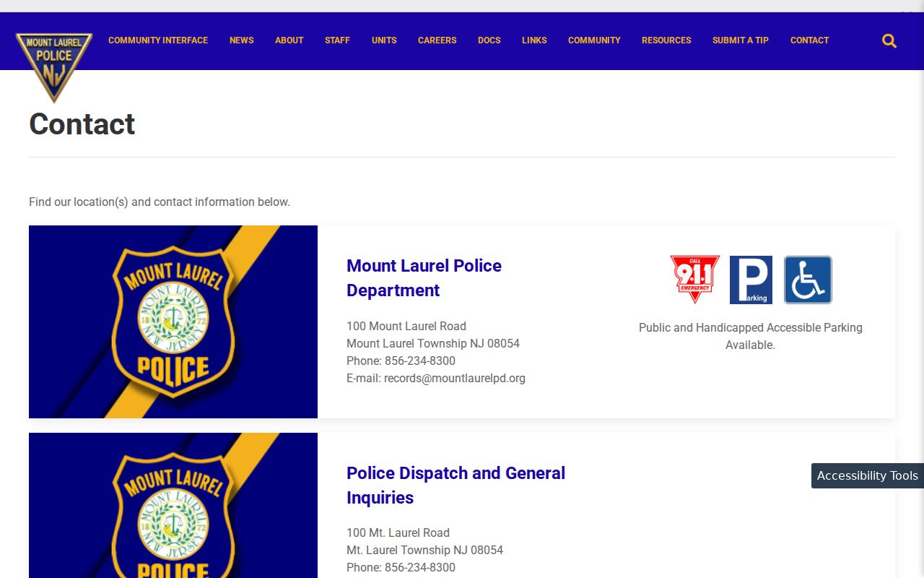Viewport: 924px width, 578px height.
Task: Click the Call 911 Emergency icon
Action: click(694, 280)
